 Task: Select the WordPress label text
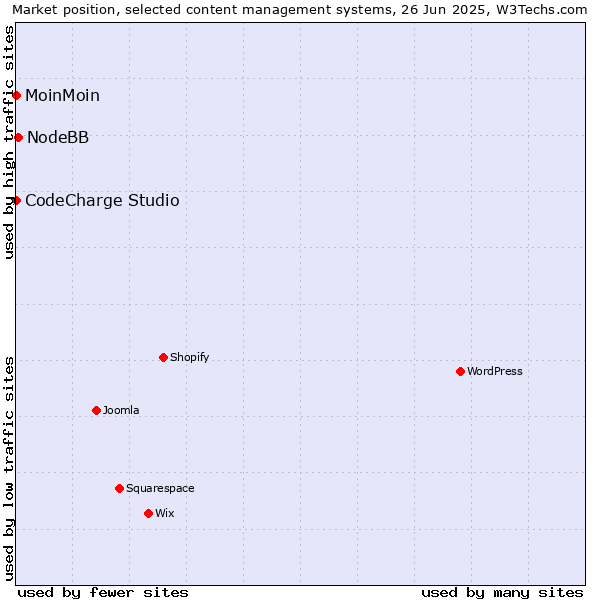coord(495,371)
